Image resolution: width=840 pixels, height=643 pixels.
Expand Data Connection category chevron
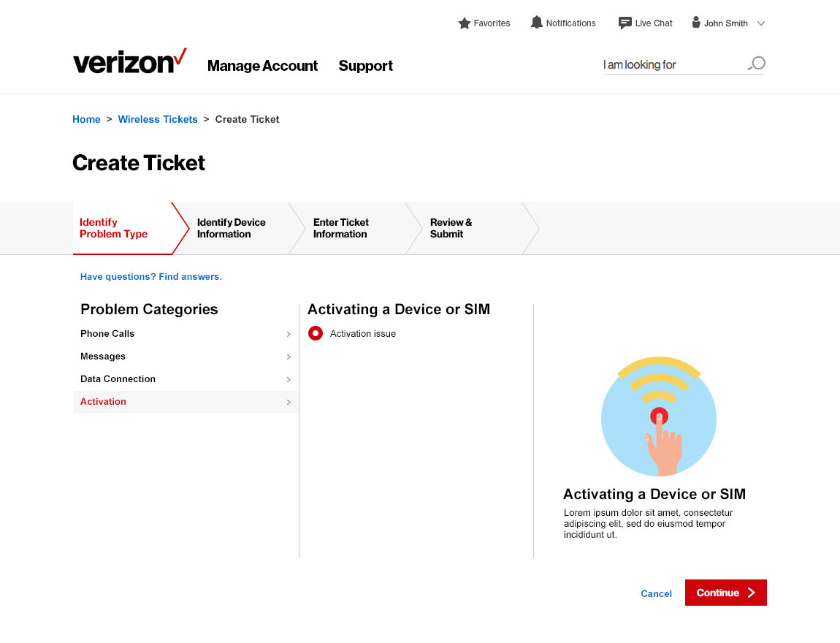(x=289, y=379)
